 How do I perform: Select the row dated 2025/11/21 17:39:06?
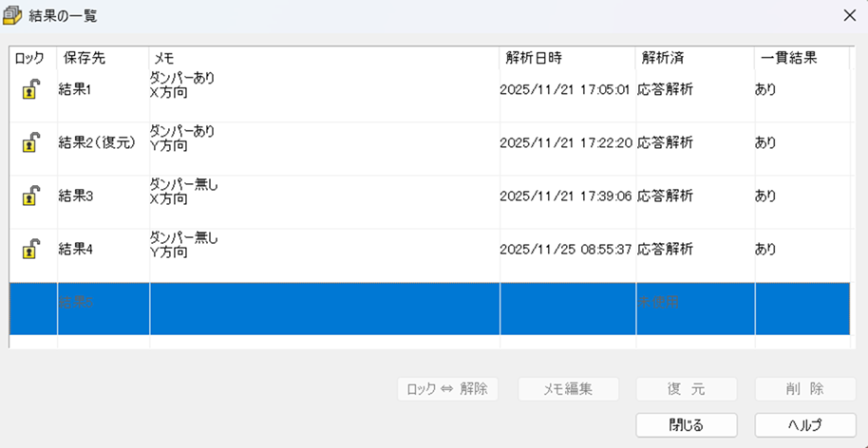coord(565,196)
